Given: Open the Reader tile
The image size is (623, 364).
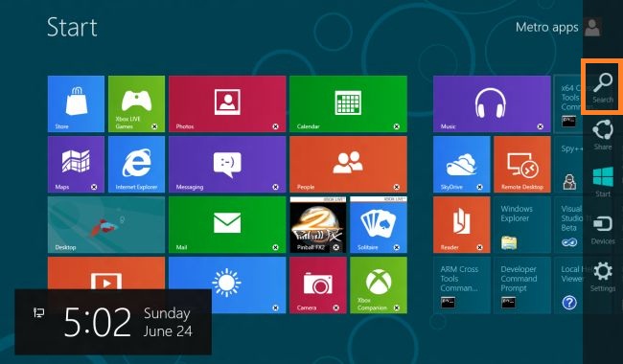Looking at the screenshot, I should (462, 225).
